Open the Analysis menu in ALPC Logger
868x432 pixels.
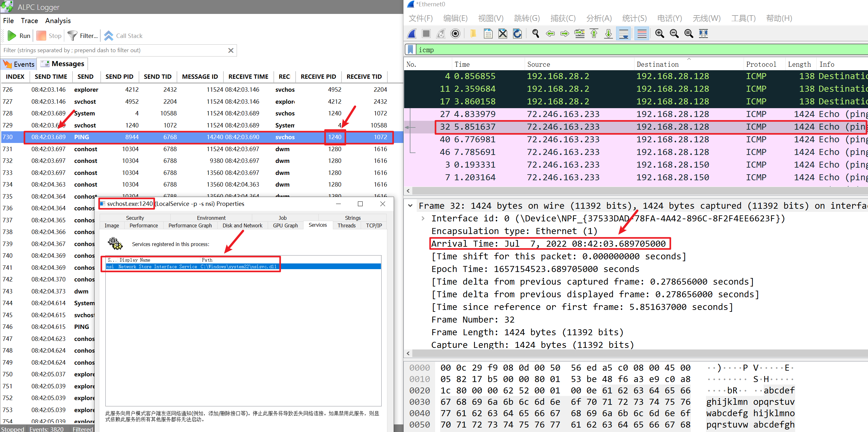pyautogui.click(x=58, y=21)
